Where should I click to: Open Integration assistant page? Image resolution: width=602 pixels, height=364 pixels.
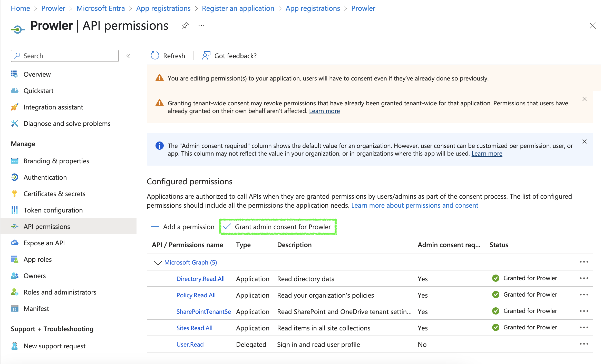(x=53, y=107)
